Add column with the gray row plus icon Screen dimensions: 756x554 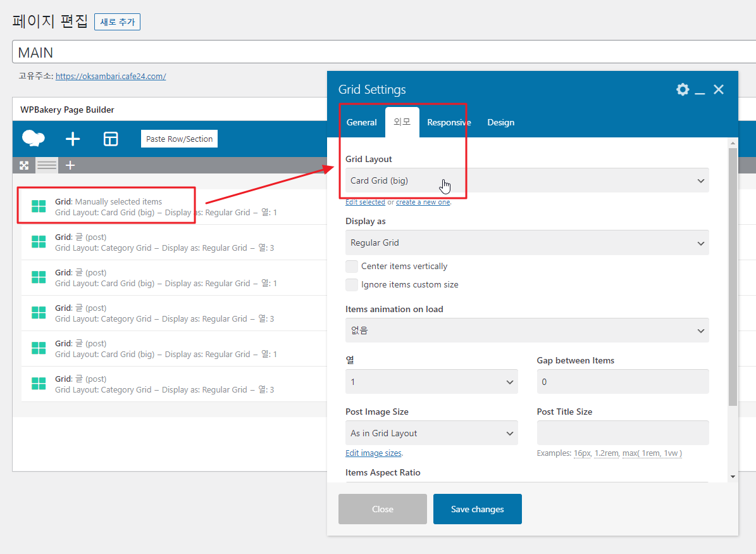click(70, 165)
